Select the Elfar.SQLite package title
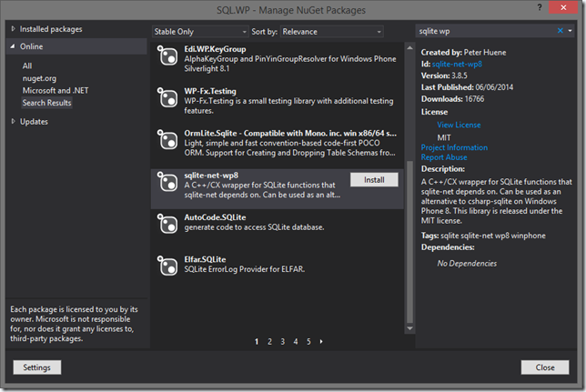 [205, 259]
